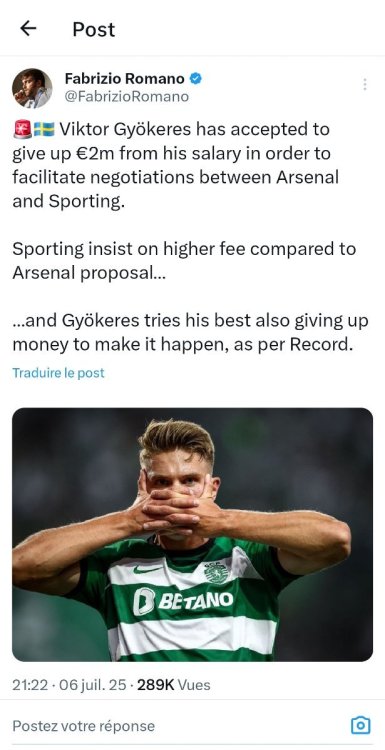Image resolution: width=385 pixels, height=750 pixels.
Task: Tap the Swedish flag emoji
Action: (x=44, y=129)
